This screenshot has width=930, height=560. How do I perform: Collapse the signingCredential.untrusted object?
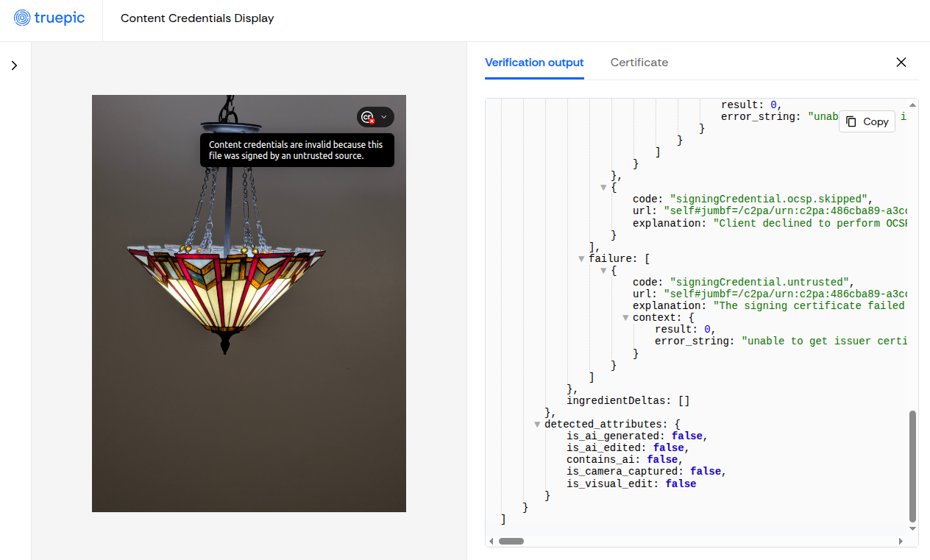[x=603, y=271]
